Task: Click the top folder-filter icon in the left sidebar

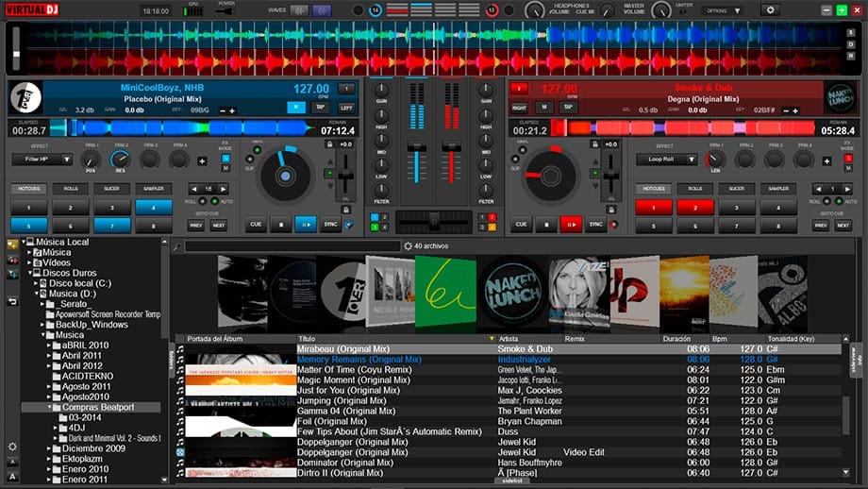Action: pyautogui.click(x=12, y=244)
